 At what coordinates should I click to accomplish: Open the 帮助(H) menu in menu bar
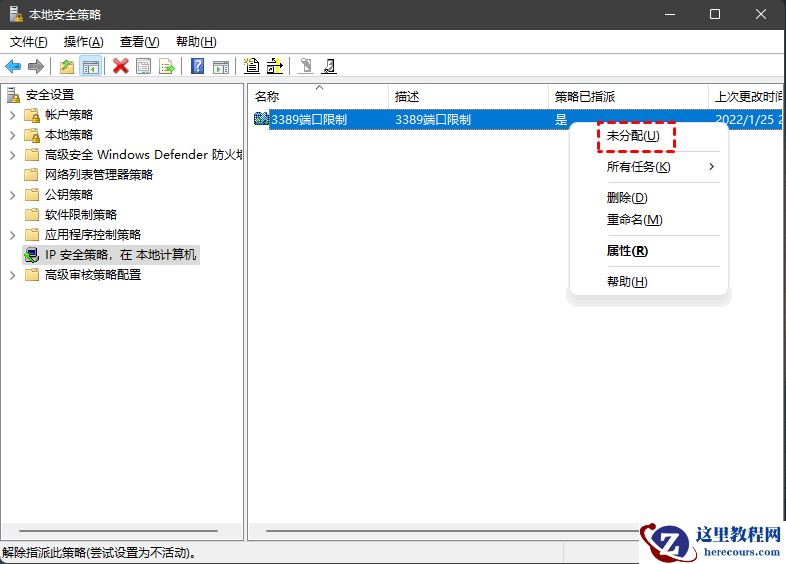pos(196,42)
